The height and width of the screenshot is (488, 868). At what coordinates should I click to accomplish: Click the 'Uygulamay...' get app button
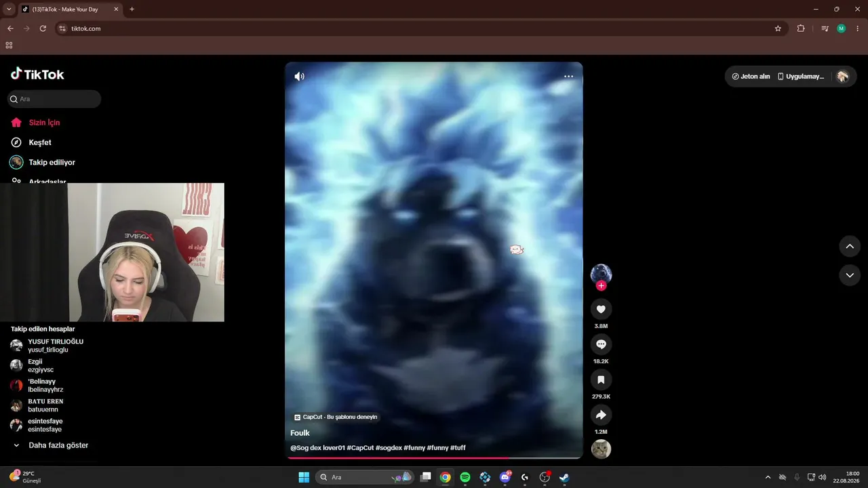801,77
